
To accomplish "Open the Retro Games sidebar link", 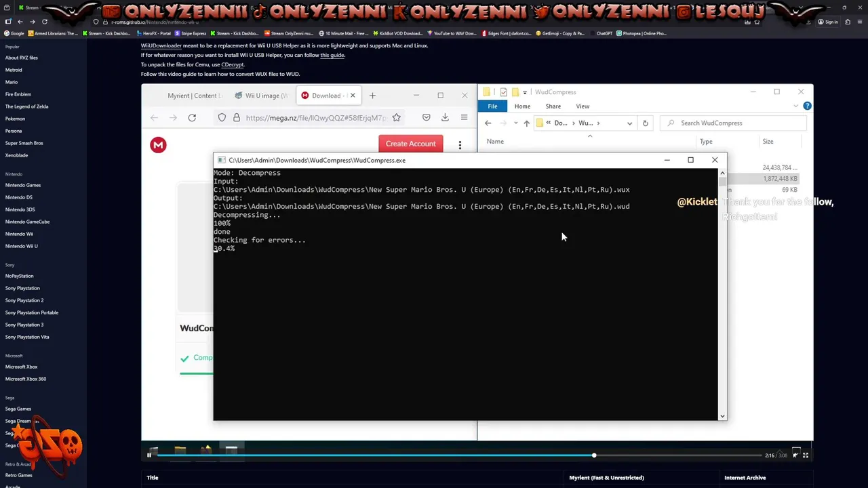I will click(x=19, y=475).
